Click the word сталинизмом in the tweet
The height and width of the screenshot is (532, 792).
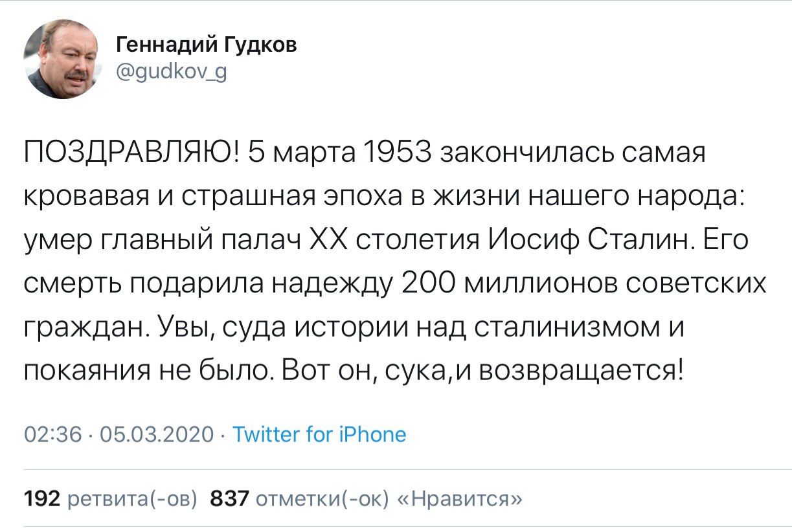[x=574, y=329]
